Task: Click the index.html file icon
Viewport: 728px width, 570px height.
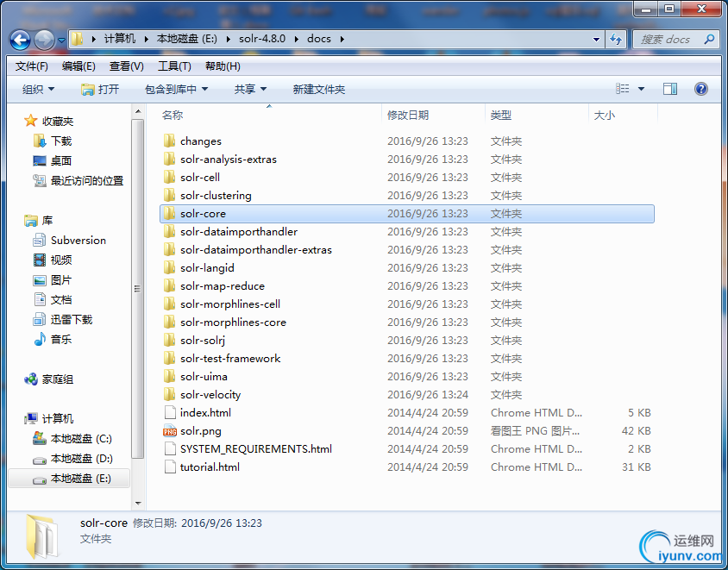Action: 171,412
